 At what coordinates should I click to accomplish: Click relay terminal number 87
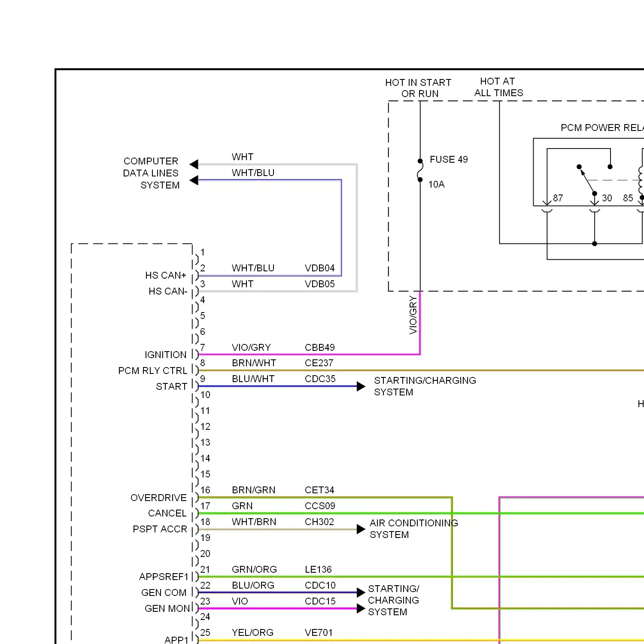click(x=558, y=198)
